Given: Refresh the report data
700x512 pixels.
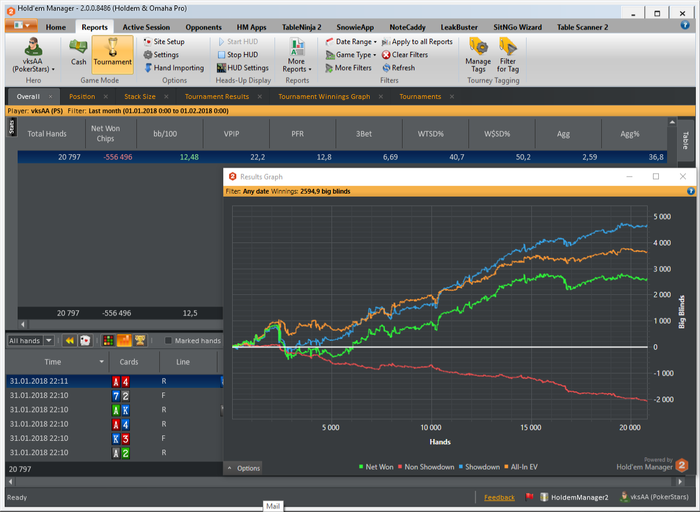Looking at the screenshot, I should [x=399, y=68].
